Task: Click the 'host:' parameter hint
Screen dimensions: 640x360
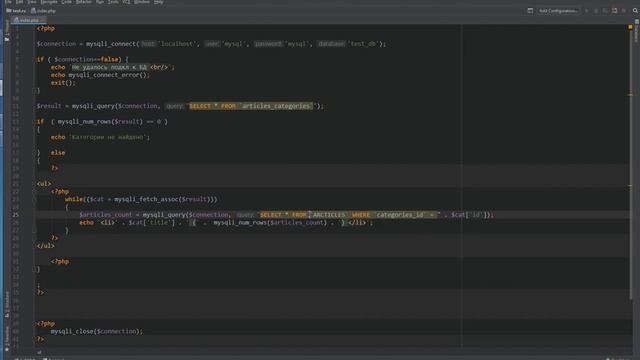Action: pyautogui.click(x=148, y=44)
